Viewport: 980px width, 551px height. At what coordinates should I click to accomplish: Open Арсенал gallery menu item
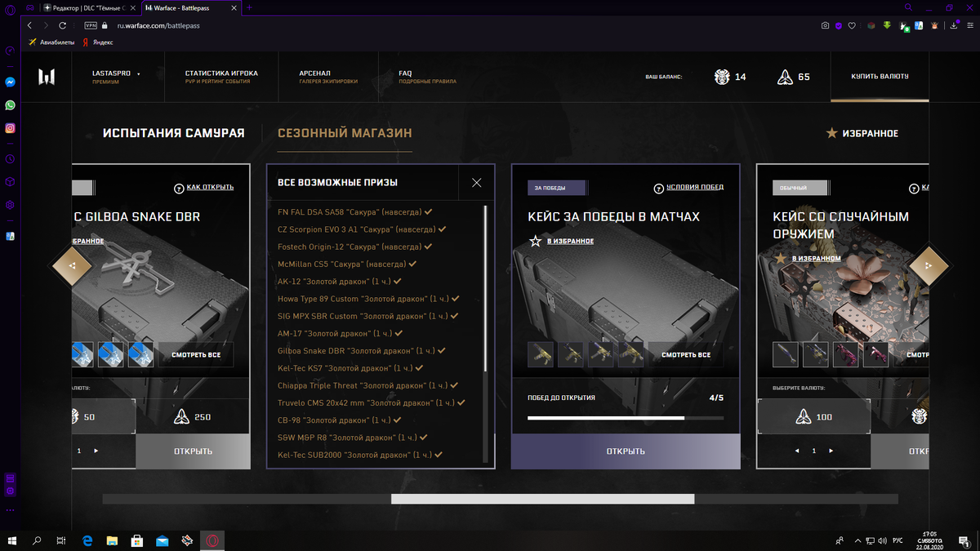point(328,77)
